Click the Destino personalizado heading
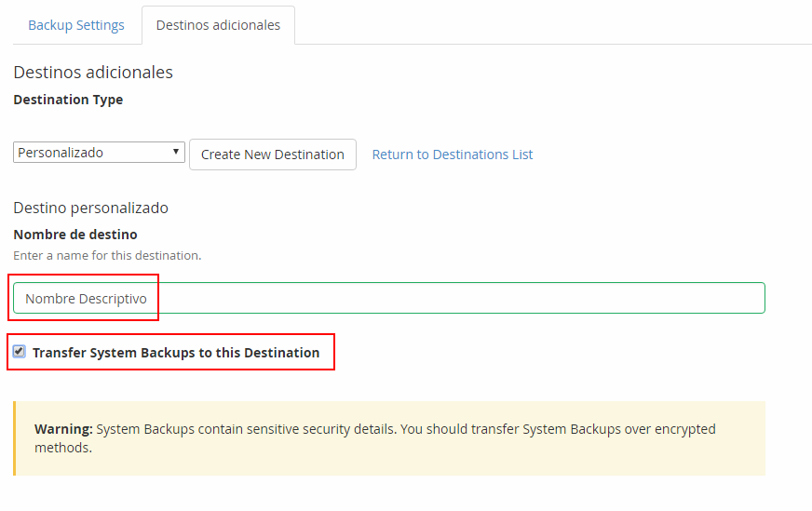This screenshot has width=812, height=511. point(90,208)
